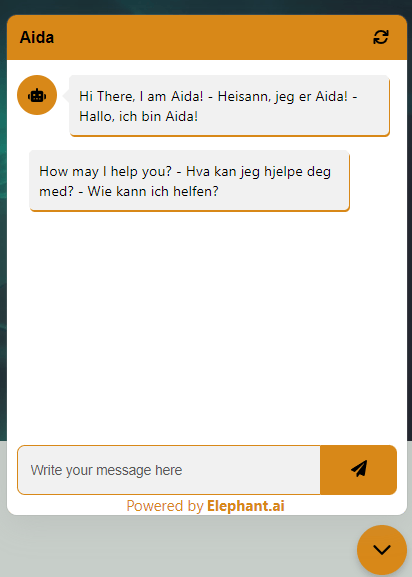Viewport: 412px width, 577px height.
Task: Click the word "med?" in second bubble
Action: 57,191
